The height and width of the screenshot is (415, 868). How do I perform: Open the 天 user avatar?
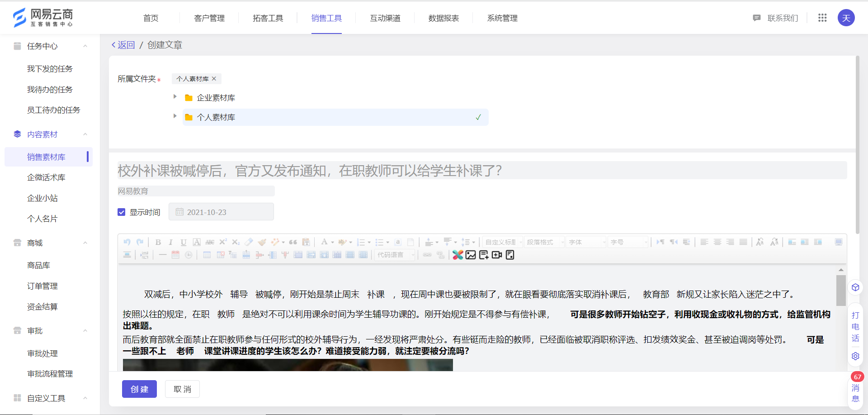[846, 18]
